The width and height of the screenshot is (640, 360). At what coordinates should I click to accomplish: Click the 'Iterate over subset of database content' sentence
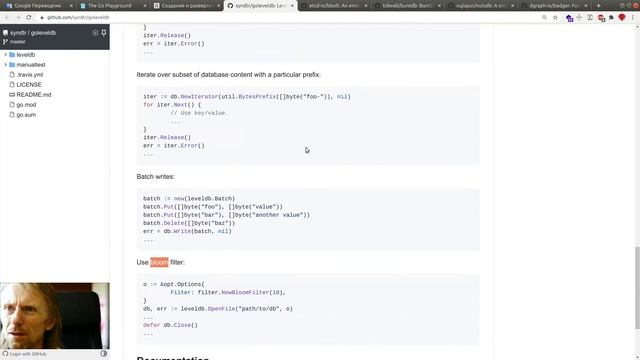(229, 74)
